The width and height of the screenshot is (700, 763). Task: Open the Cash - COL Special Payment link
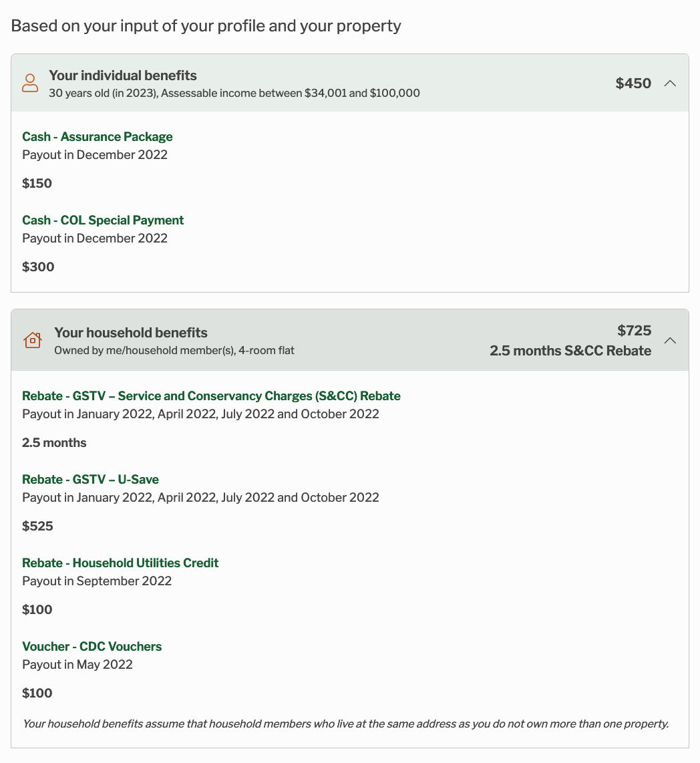click(103, 220)
